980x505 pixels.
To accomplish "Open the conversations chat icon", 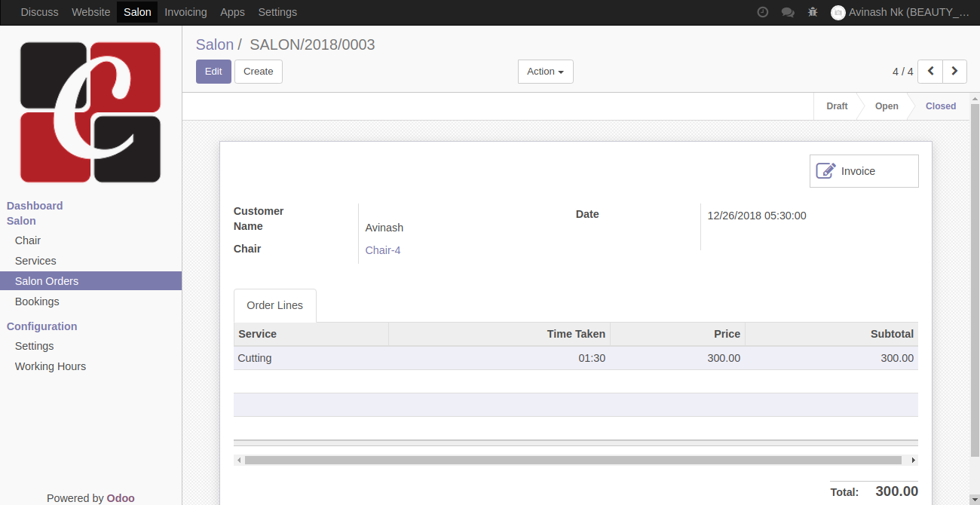I will [788, 12].
